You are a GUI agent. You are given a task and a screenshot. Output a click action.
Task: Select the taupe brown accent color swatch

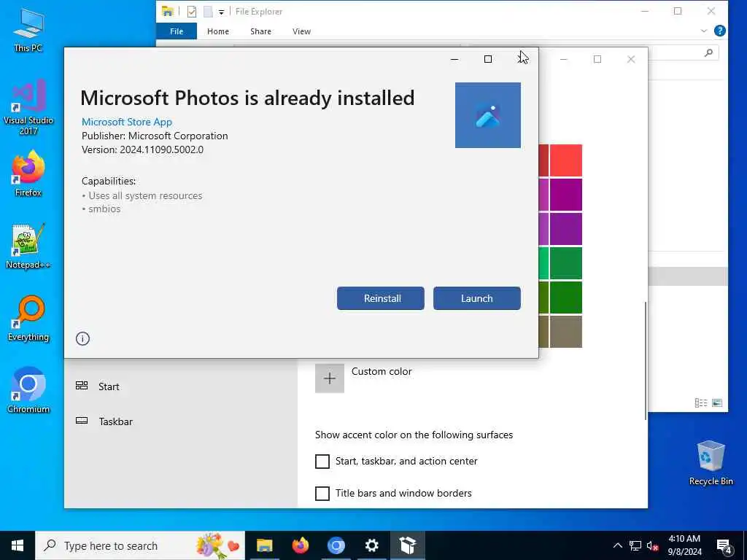(x=566, y=332)
